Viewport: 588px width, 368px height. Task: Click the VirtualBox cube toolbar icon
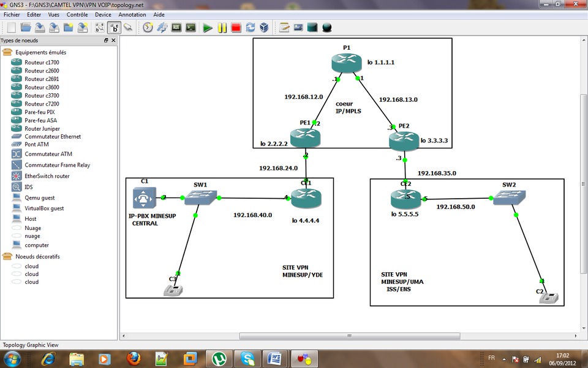click(265, 28)
